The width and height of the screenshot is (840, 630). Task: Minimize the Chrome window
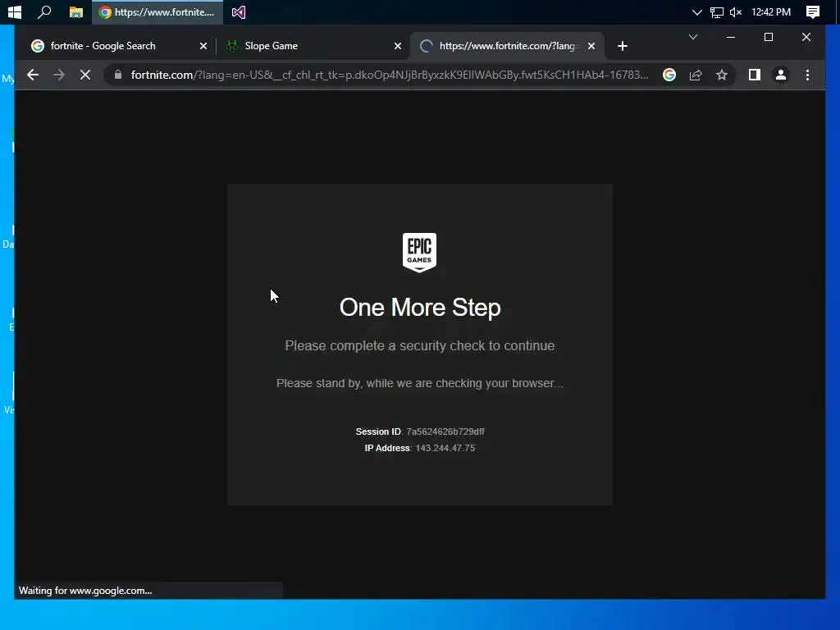[x=731, y=37]
